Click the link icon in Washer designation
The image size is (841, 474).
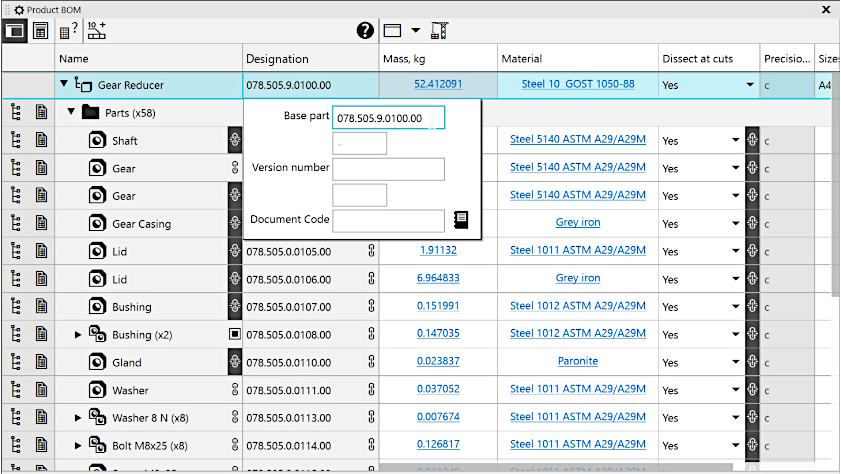pos(371,390)
